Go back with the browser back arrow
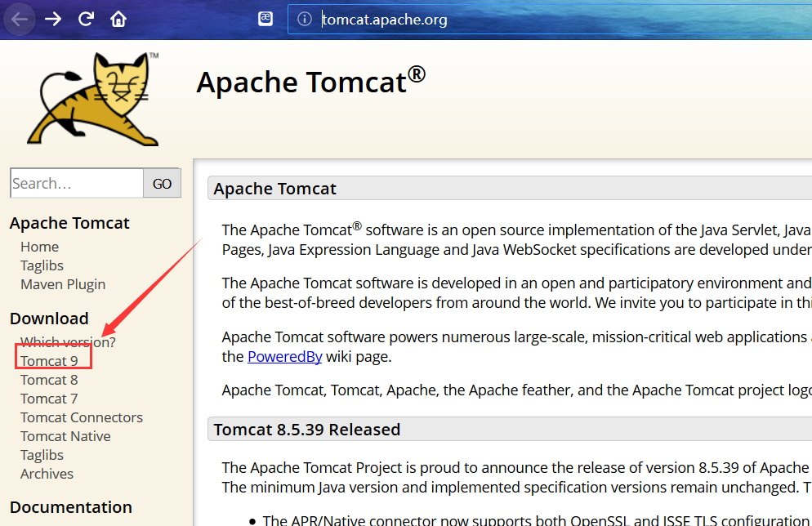The image size is (812, 526). click(19, 20)
